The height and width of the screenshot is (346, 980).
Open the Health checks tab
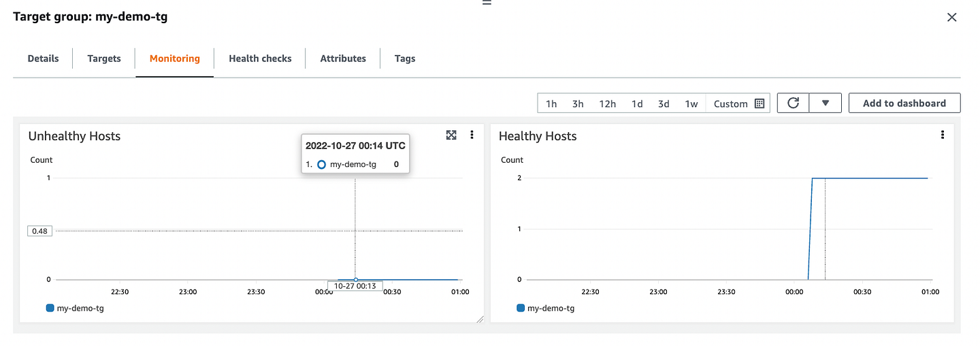coord(260,59)
